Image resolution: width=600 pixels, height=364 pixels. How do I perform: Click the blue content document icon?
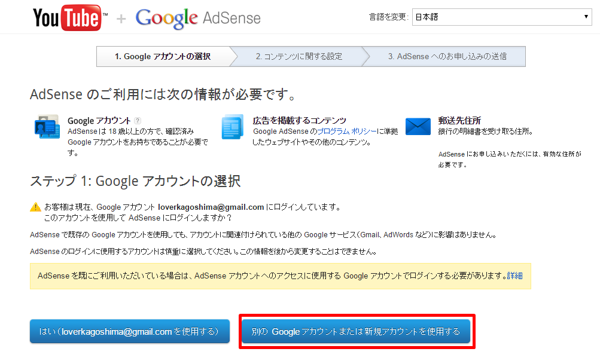coord(232,127)
